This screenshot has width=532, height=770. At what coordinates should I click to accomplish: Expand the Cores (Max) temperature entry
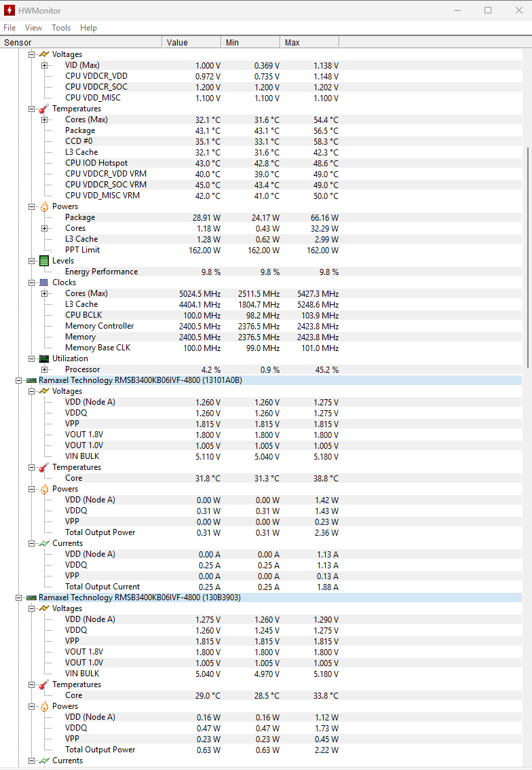[44, 120]
